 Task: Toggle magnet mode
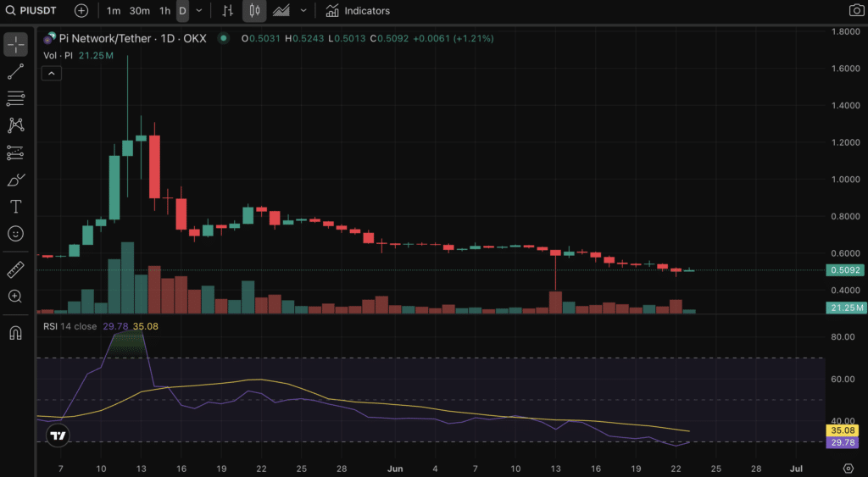click(15, 333)
